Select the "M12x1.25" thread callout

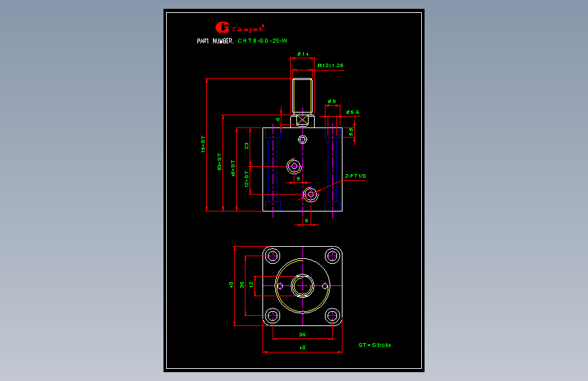pos(331,65)
